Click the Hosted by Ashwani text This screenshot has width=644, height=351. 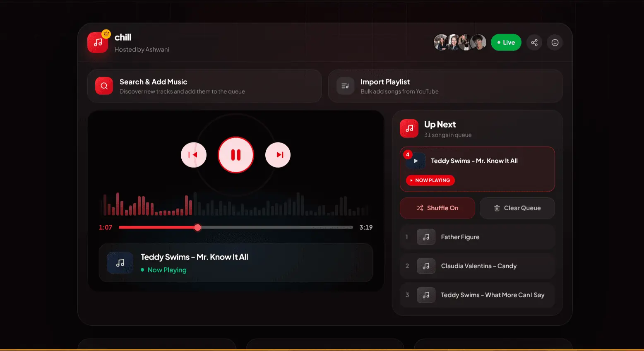(142, 50)
